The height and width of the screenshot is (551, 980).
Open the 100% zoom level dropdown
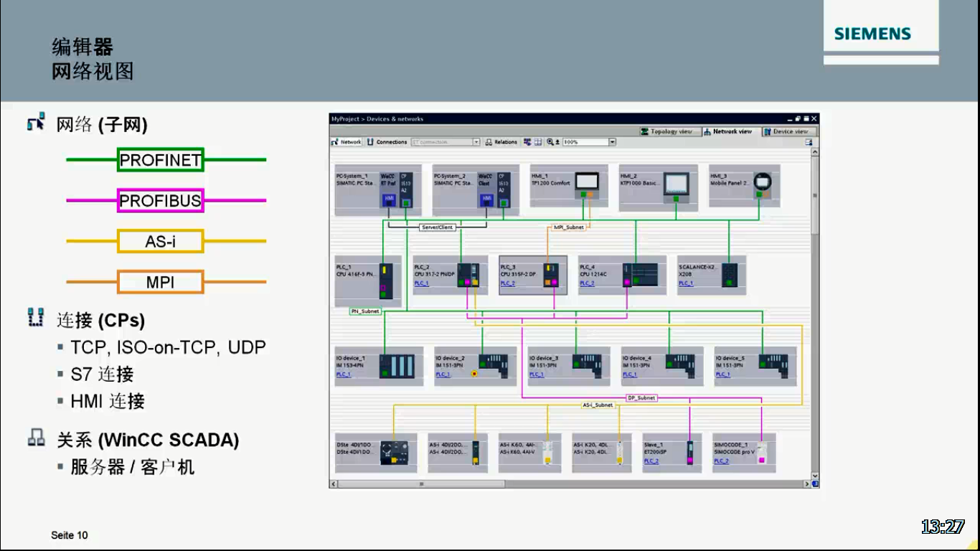click(589, 142)
